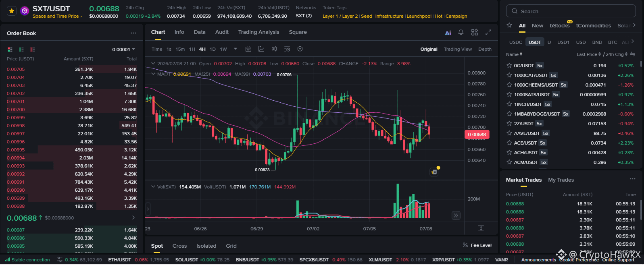Click the favorites star filter tab

coord(509,25)
